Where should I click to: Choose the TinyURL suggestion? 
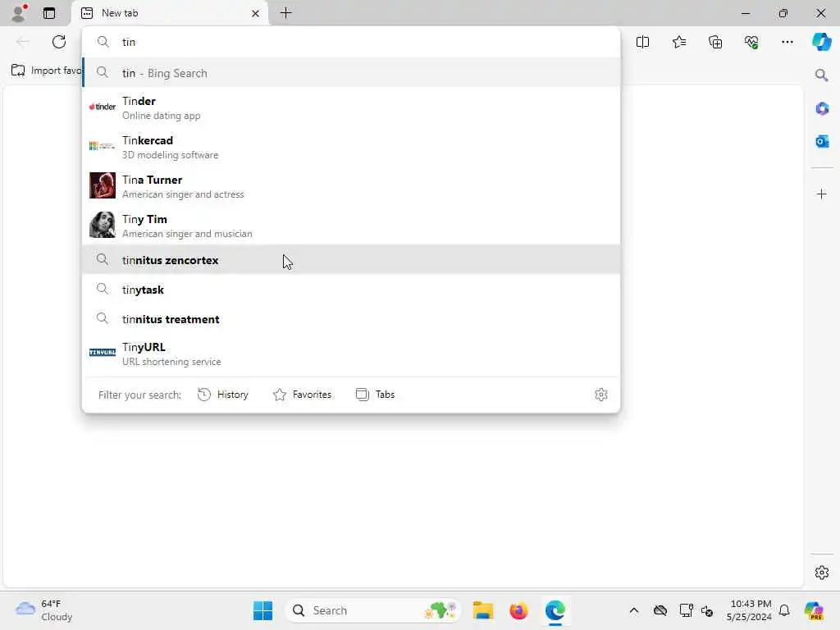(351, 354)
